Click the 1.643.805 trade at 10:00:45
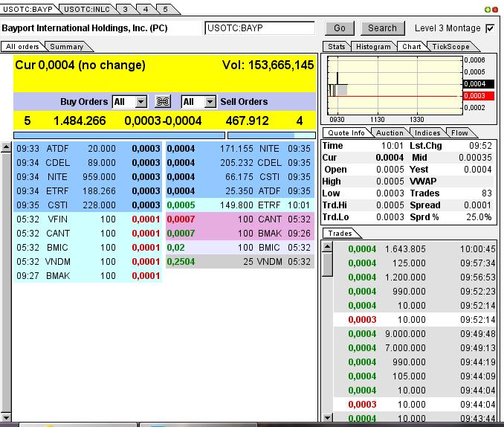 pos(415,249)
